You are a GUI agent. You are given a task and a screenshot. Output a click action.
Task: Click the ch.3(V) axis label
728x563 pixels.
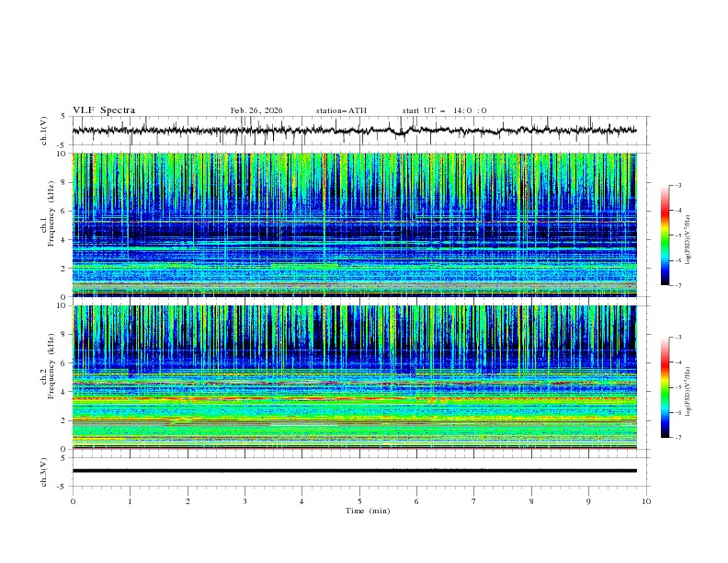click(x=46, y=471)
